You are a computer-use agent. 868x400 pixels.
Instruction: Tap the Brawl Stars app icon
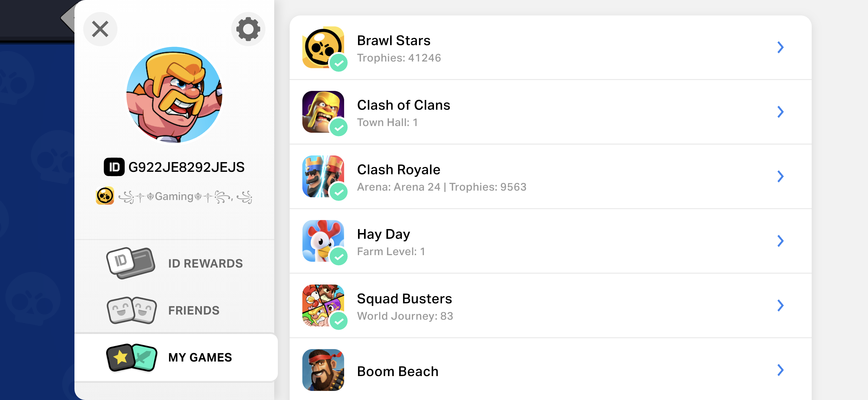[x=323, y=47]
